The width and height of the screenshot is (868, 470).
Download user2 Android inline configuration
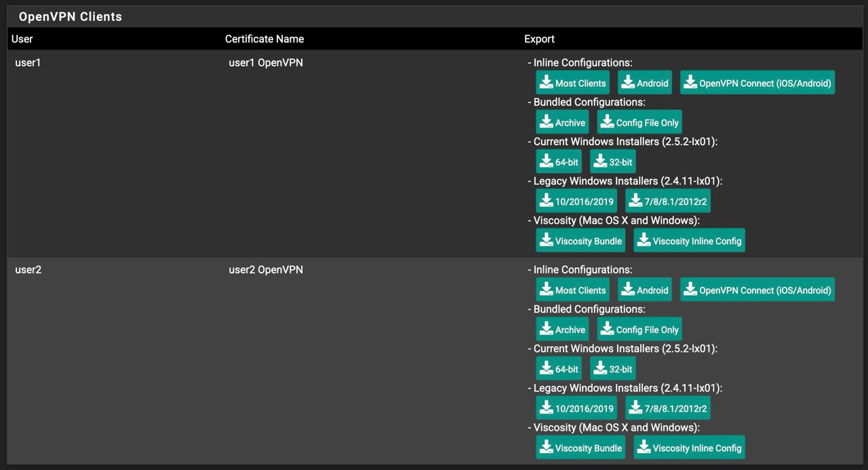[x=645, y=290]
